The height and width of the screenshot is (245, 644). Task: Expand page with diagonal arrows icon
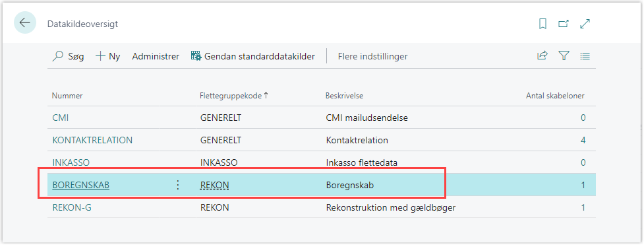(585, 24)
